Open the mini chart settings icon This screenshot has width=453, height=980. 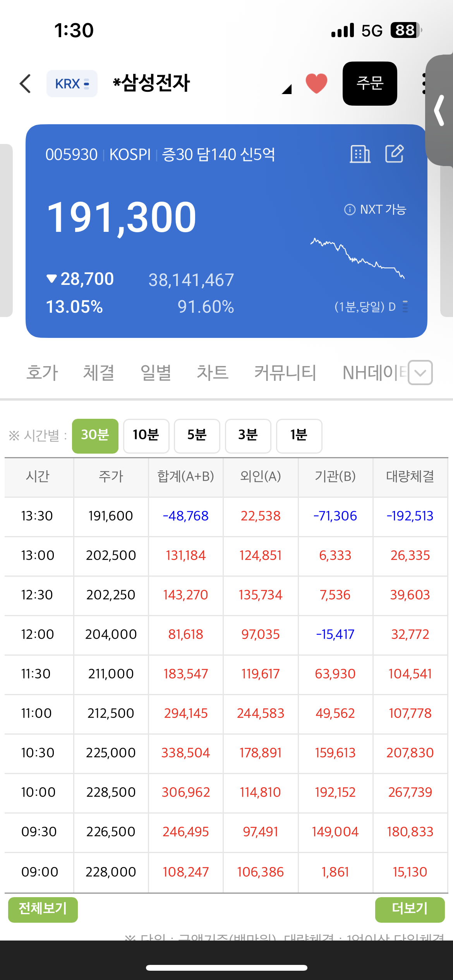point(405,307)
